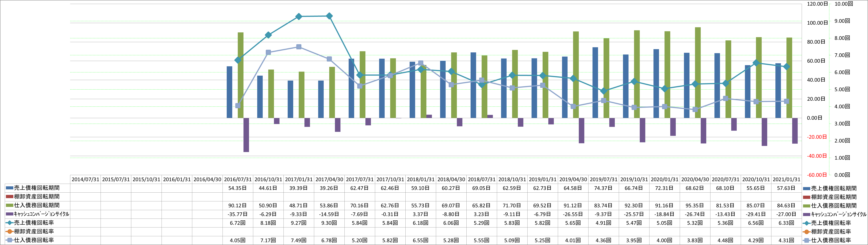Click the キャッシュコンバージョンサイクル legend entry on the right
The image size is (868, 245).
pyautogui.click(x=835, y=214)
